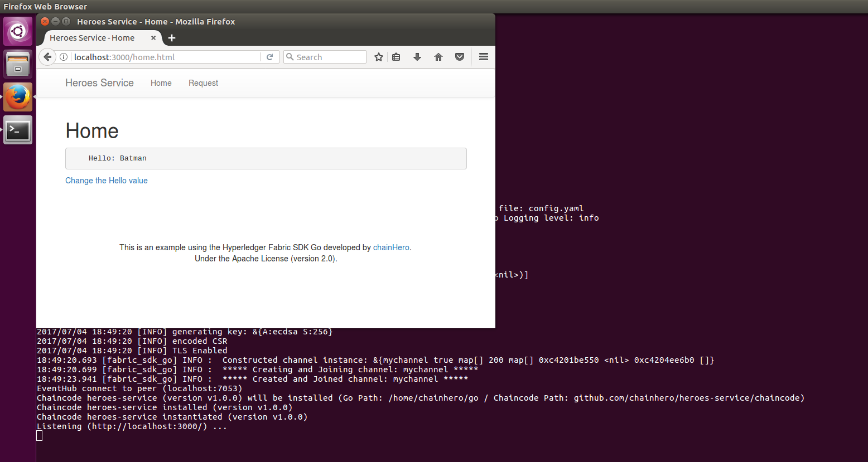Image resolution: width=868 pixels, height=462 pixels.
Task: Reload the page with refresh icon
Action: (x=269, y=57)
